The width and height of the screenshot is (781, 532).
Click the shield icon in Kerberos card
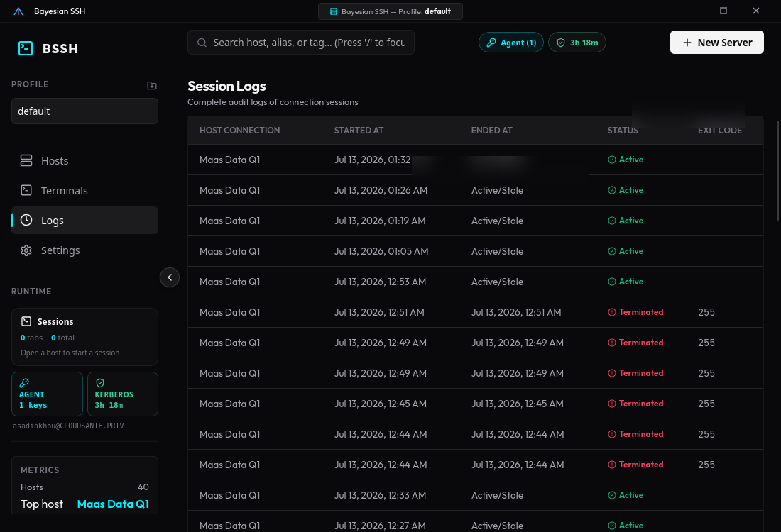coord(99,383)
